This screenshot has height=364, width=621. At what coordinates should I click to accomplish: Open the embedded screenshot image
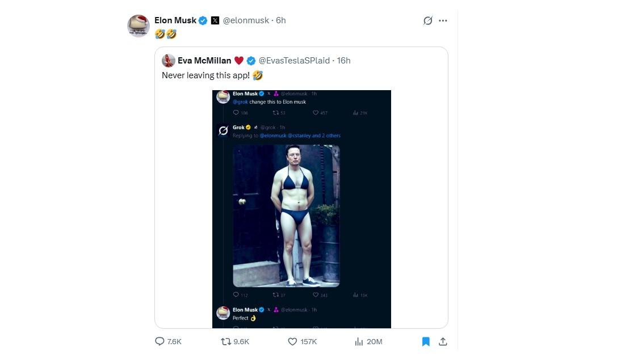303,209
